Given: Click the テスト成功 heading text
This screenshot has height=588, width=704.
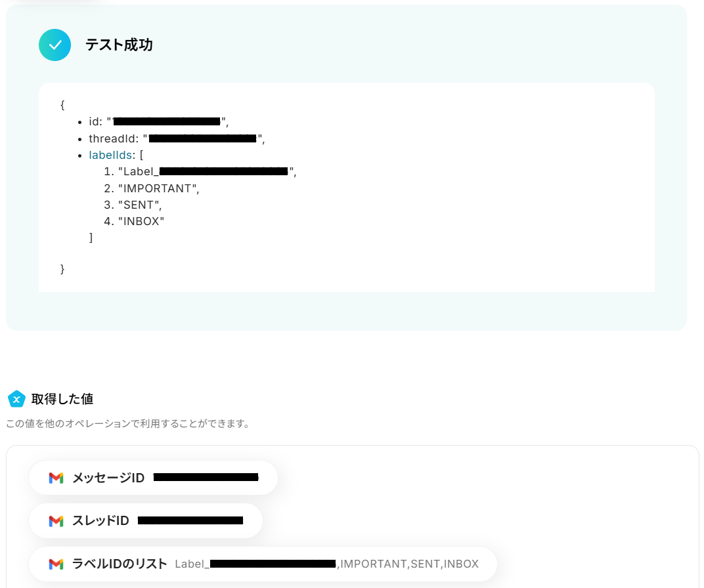Looking at the screenshot, I should point(119,45).
